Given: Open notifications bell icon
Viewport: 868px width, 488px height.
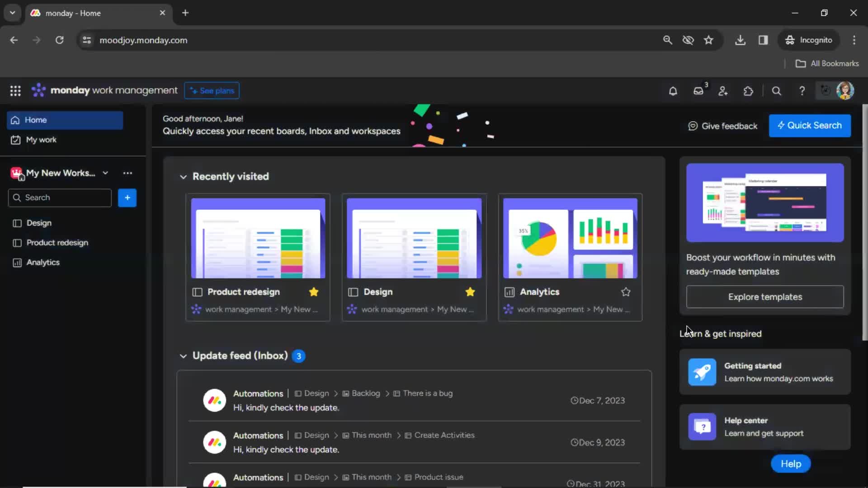Looking at the screenshot, I should [672, 90].
